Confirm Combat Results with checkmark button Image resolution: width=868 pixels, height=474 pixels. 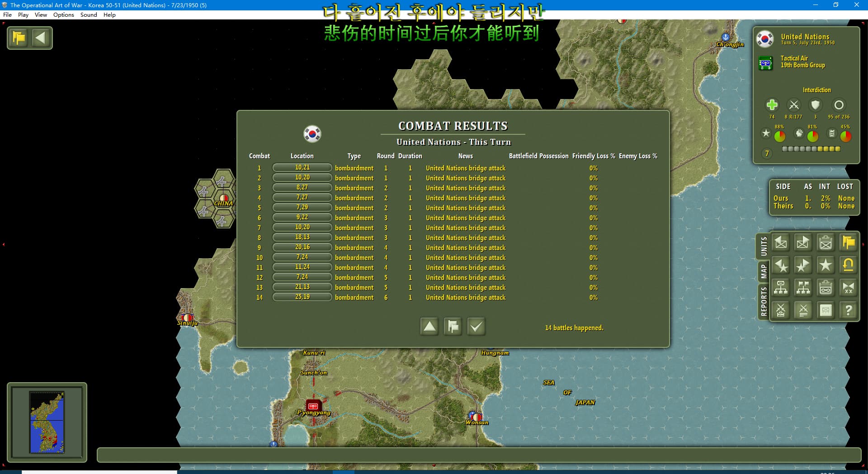476,326
